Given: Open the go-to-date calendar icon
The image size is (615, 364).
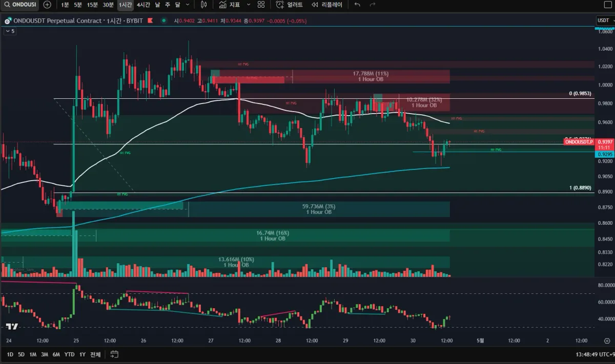Looking at the screenshot, I should 114,354.
